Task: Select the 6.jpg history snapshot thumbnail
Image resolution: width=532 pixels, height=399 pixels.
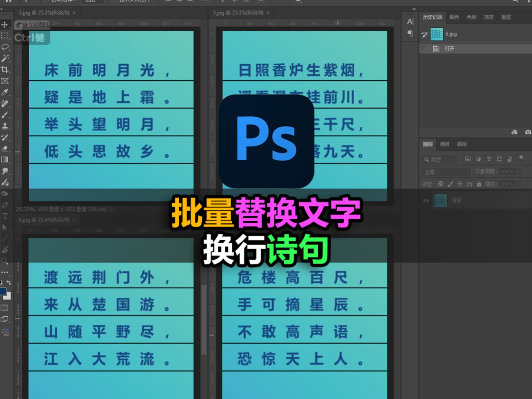Action: [x=437, y=34]
